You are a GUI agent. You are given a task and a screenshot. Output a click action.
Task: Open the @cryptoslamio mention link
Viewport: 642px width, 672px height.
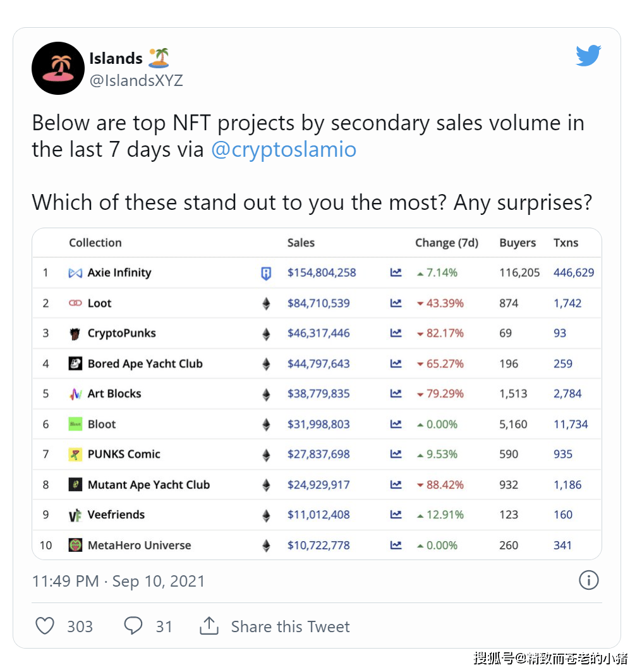pyautogui.click(x=284, y=150)
